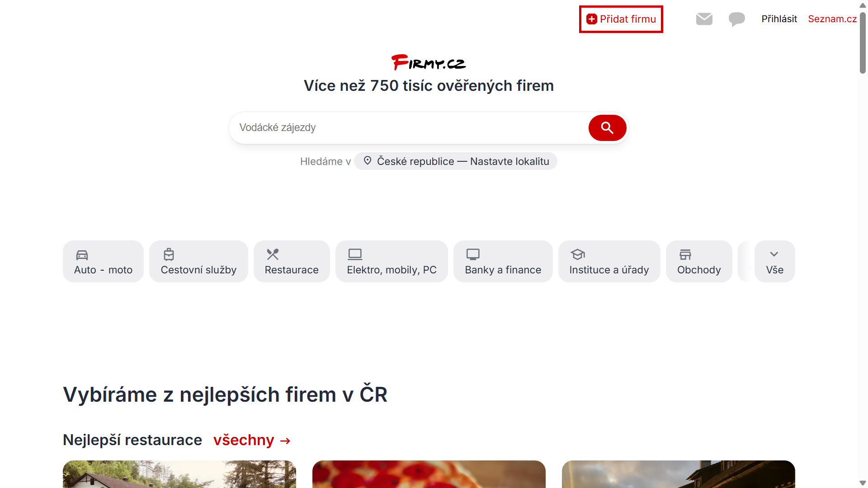Viewport: 868px width, 488px height.
Task: Select the Restaurace cutlery category
Action: click(x=292, y=262)
